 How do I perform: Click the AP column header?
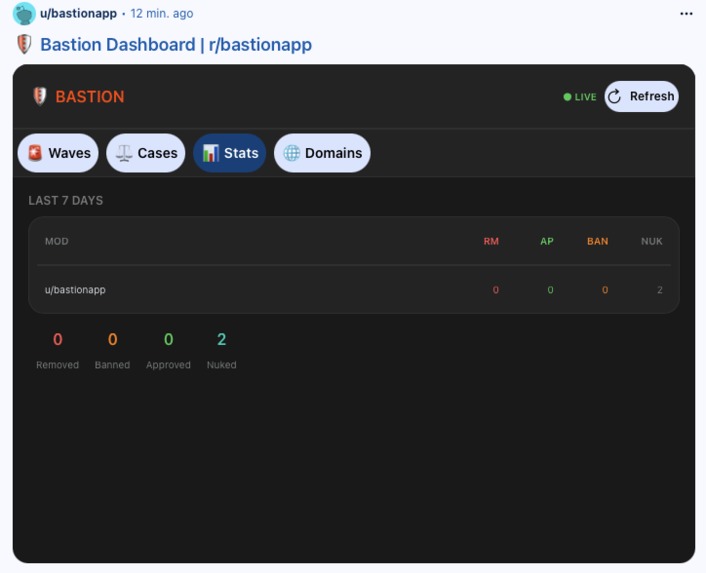547,241
